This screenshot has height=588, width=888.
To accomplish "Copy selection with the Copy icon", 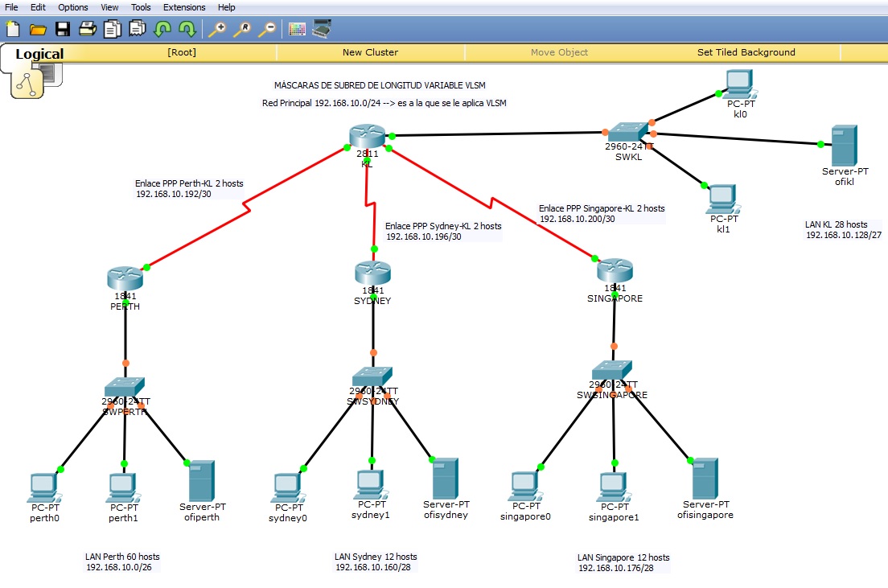I will [111, 28].
